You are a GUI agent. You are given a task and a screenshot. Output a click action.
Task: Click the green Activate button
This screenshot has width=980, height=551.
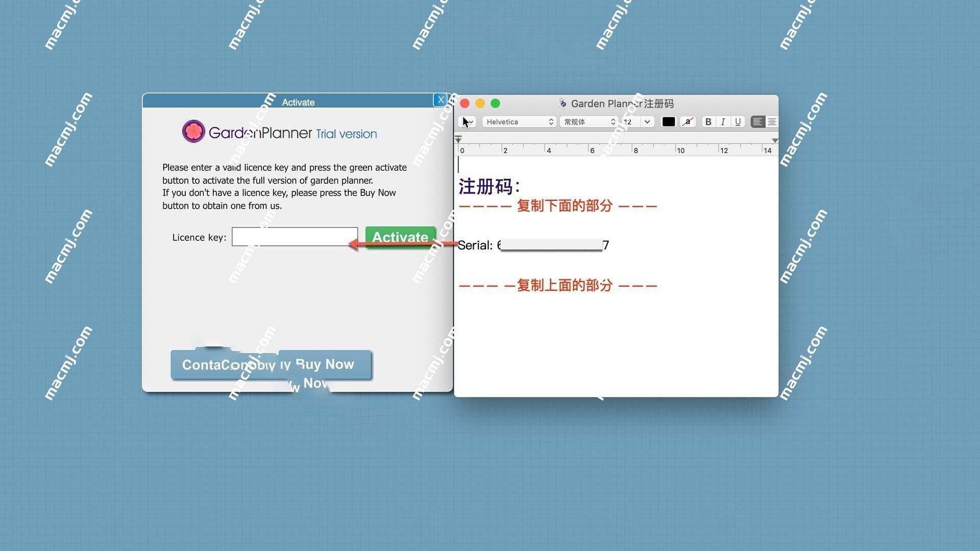coord(401,237)
